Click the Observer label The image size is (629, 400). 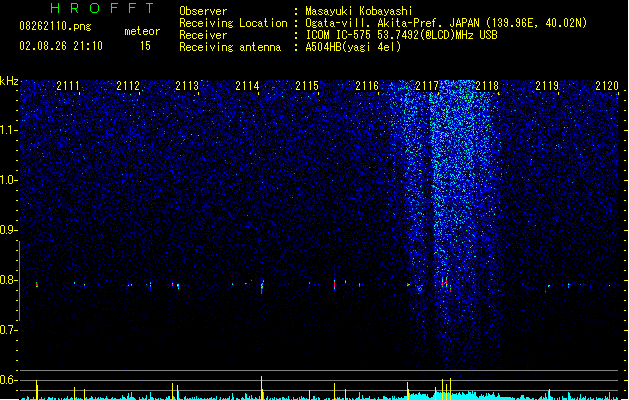click(x=203, y=11)
